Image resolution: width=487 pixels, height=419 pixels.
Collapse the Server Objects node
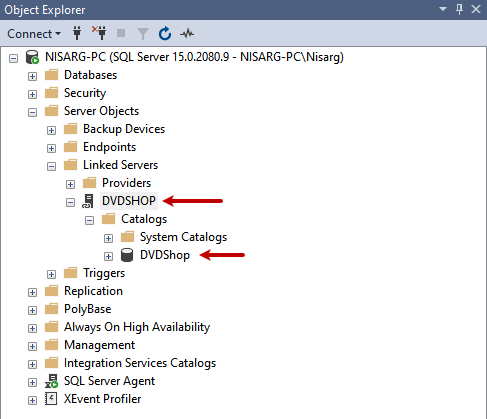coord(32,112)
